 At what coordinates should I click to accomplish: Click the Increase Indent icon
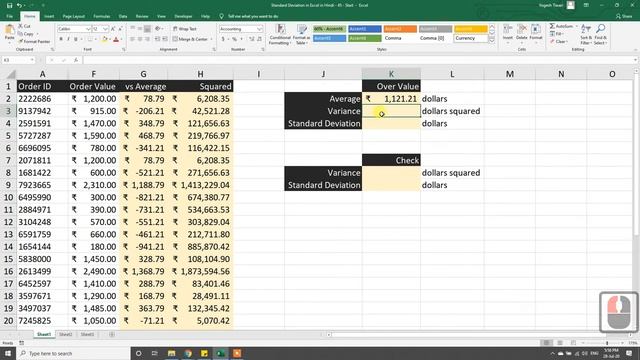click(x=165, y=39)
